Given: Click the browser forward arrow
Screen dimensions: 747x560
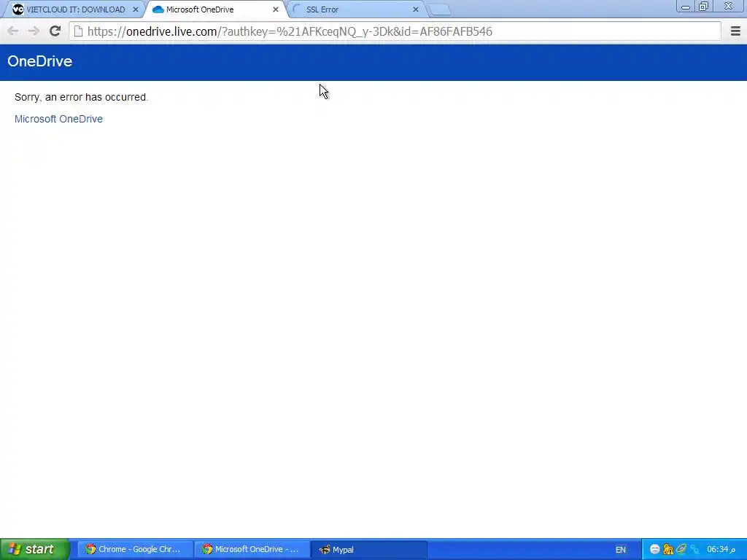Looking at the screenshot, I should point(34,31).
